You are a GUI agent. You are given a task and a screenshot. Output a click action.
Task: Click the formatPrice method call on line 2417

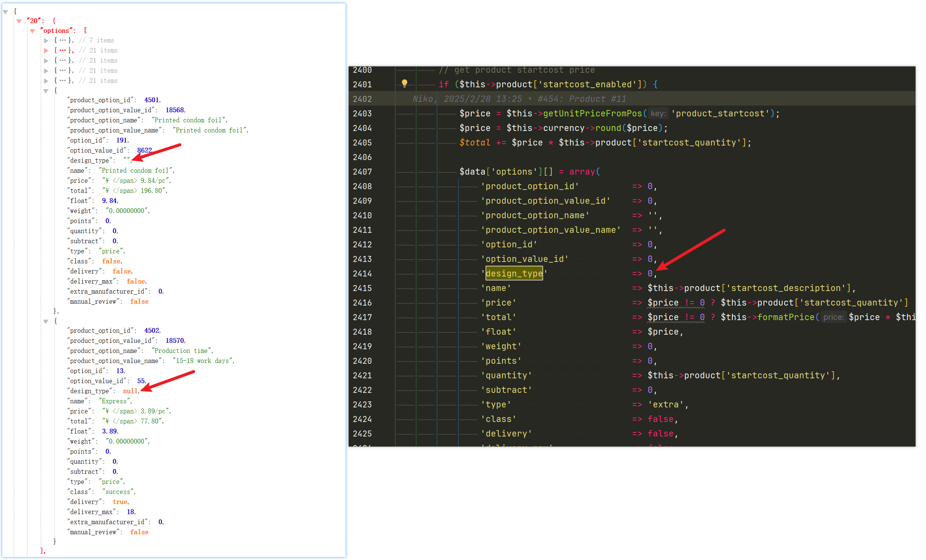click(x=785, y=317)
